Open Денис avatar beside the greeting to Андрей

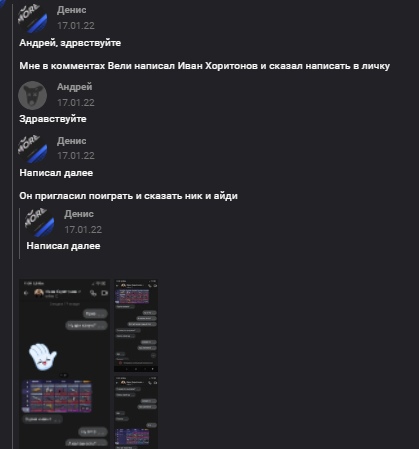(x=32, y=18)
